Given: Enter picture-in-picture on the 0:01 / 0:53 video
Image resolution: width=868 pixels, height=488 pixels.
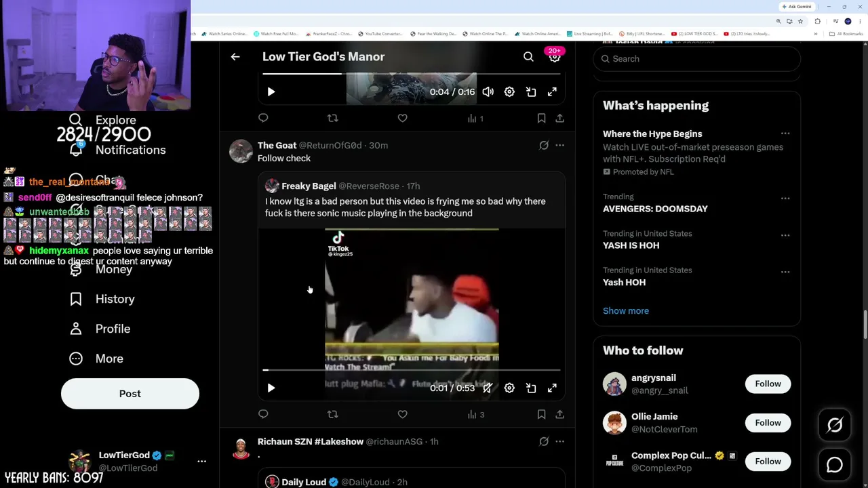Looking at the screenshot, I should point(531,388).
